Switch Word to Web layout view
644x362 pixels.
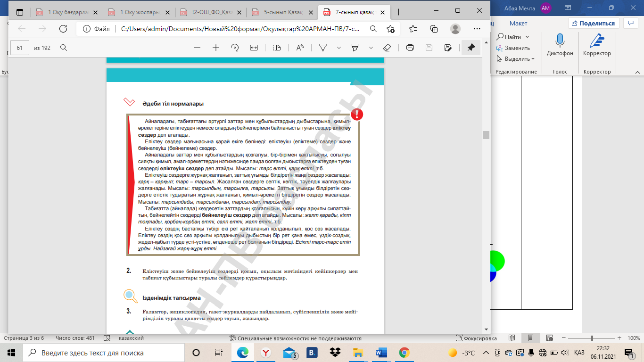pyautogui.click(x=549, y=338)
